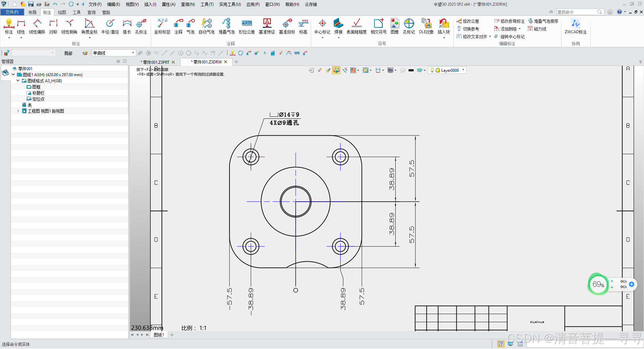
Task: Select the 形位公差 tool
Action: pos(247,27)
